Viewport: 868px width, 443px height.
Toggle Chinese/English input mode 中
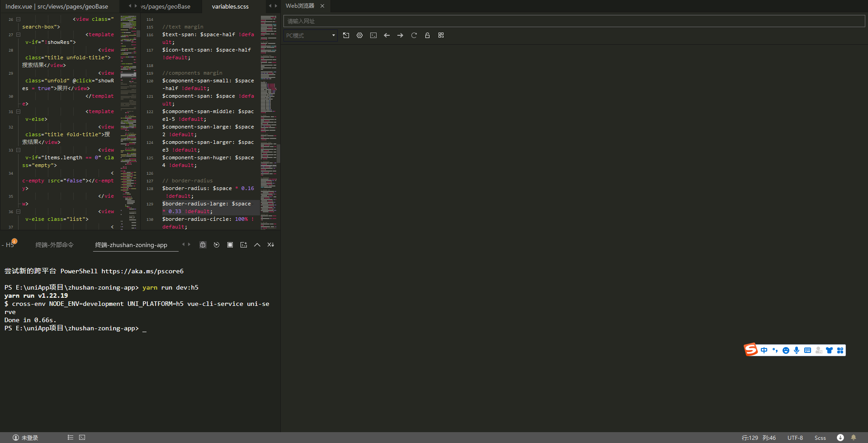point(764,350)
